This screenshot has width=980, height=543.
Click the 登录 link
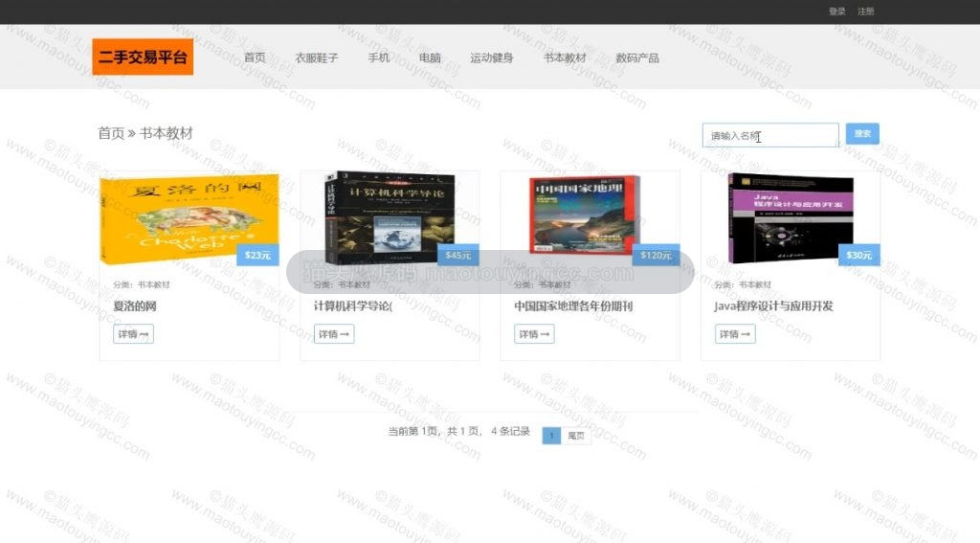pyautogui.click(x=836, y=11)
